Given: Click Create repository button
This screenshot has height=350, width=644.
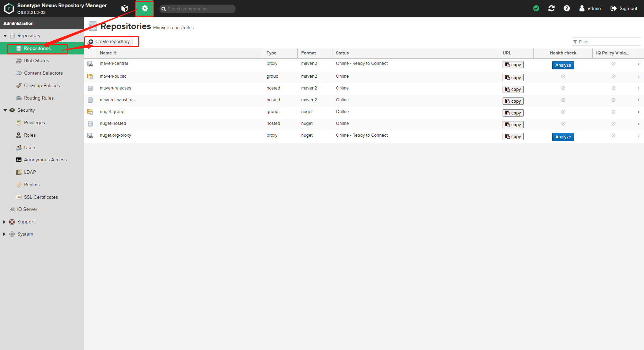Looking at the screenshot, I should pyautogui.click(x=110, y=42).
